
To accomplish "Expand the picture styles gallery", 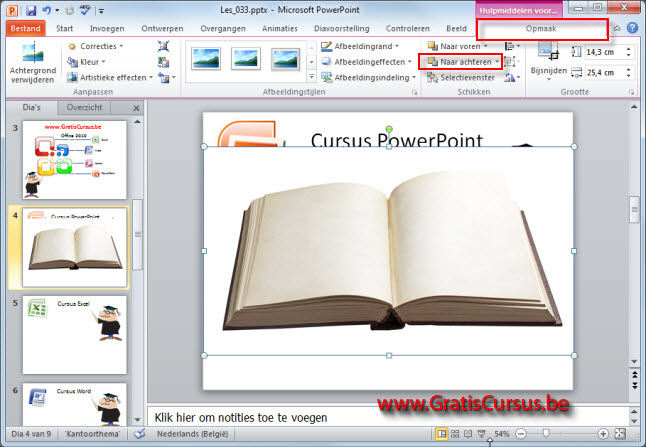I will (311, 77).
